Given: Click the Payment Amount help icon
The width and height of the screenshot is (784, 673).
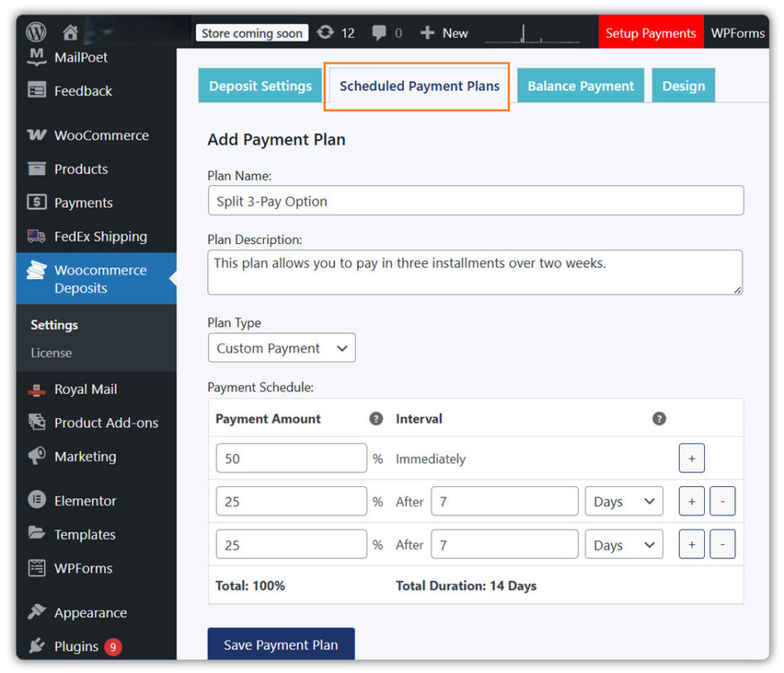Looking at the screenshot, I should click(x=375, y=418).
